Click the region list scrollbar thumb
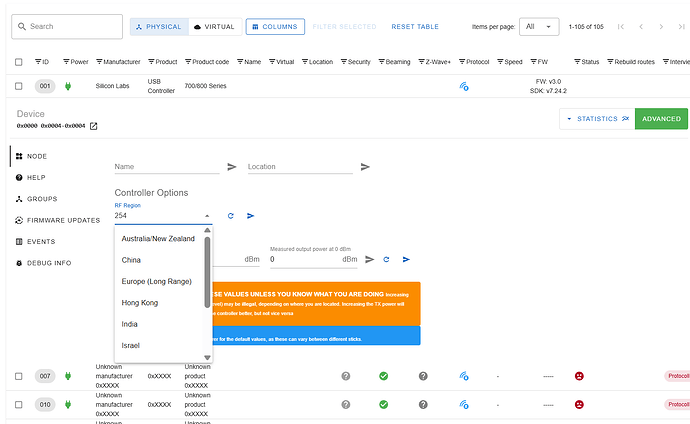The image size is (690, 424). pos(207,272)
